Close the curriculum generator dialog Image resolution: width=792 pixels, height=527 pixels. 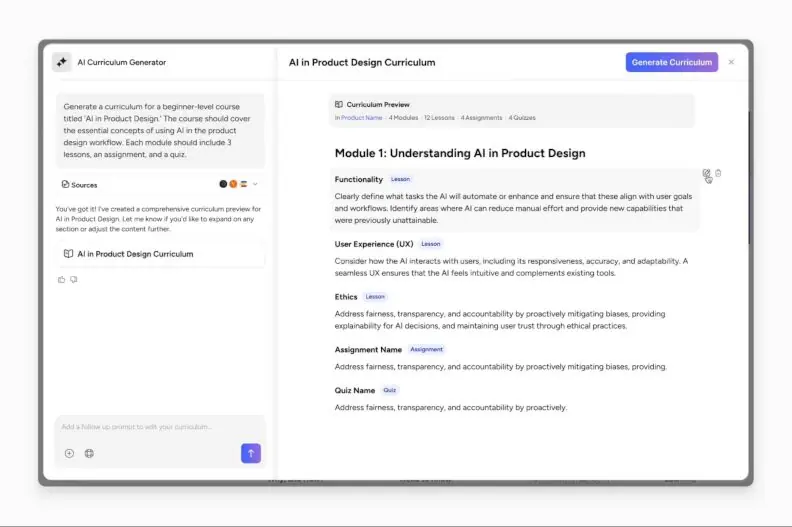(731, 62)
